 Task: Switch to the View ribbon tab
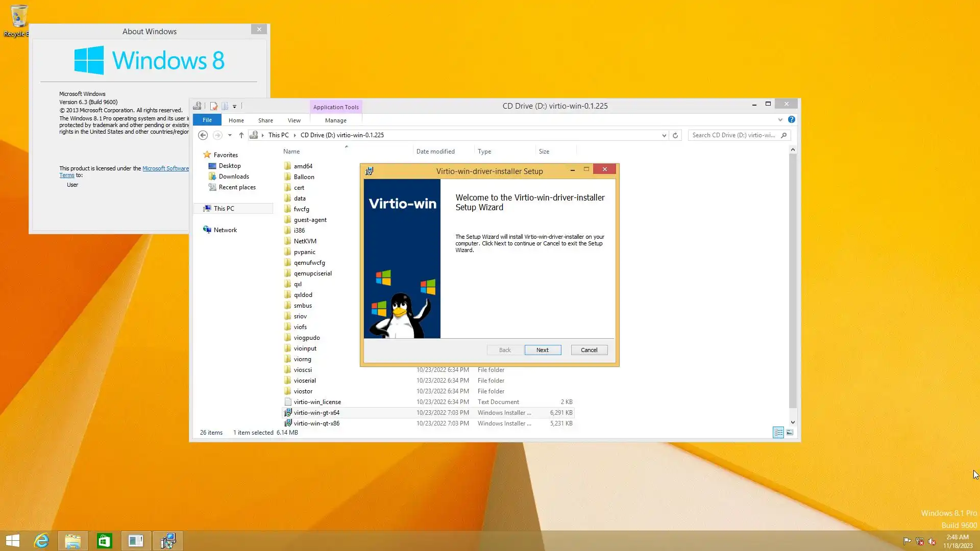(x=294, y=120)
